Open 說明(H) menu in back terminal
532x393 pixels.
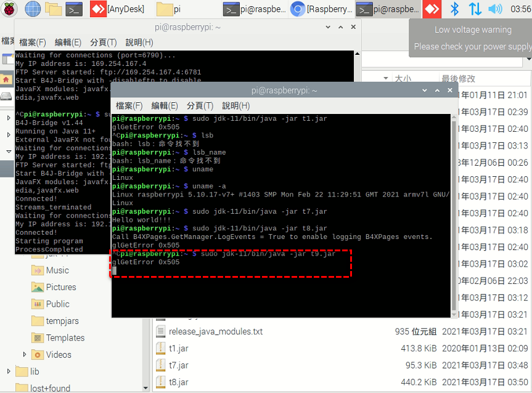point(139,43)
